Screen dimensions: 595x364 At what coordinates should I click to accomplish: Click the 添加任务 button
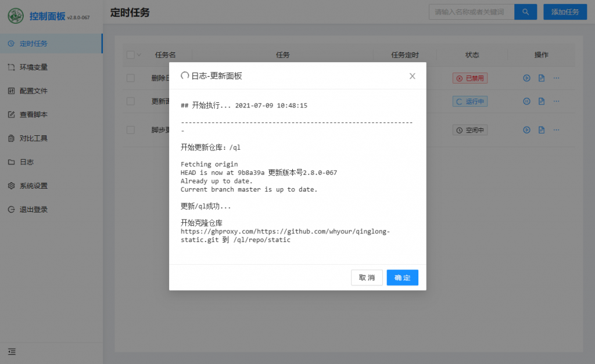[x=565, y=12]
